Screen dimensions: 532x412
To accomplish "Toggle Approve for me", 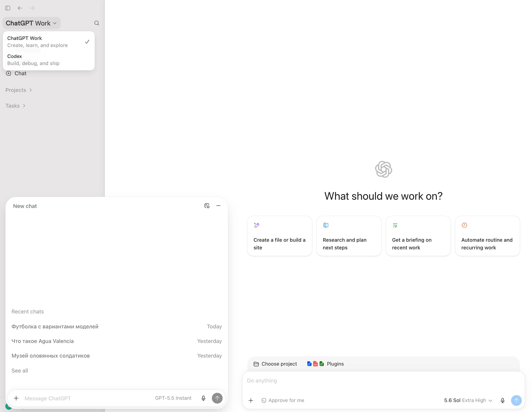I will pos(283,400).
